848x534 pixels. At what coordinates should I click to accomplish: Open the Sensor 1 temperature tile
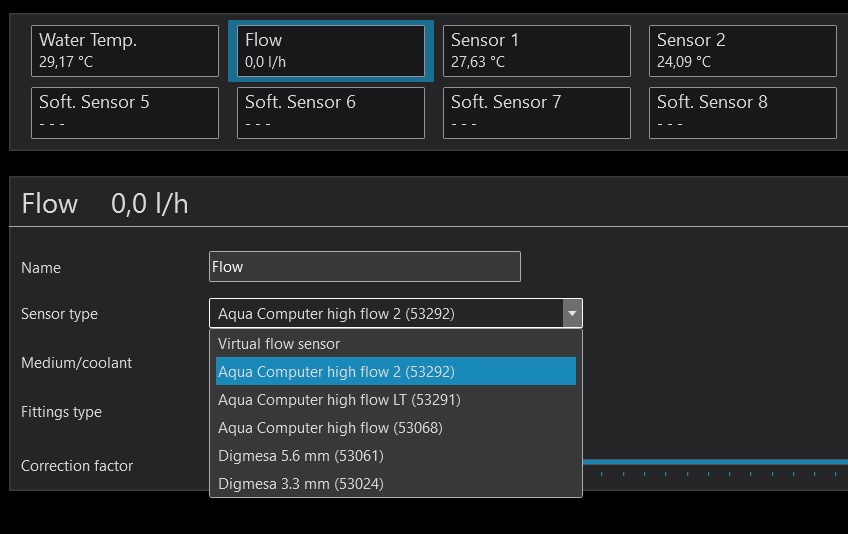point(536,51)
